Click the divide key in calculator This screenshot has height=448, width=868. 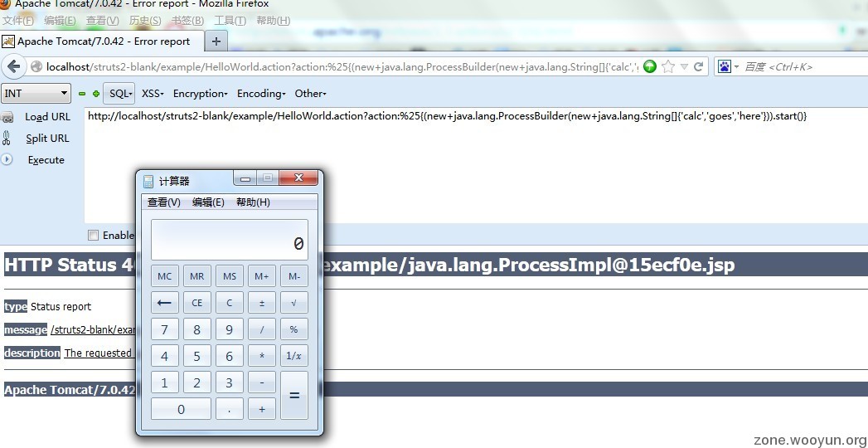pos(262,329)
